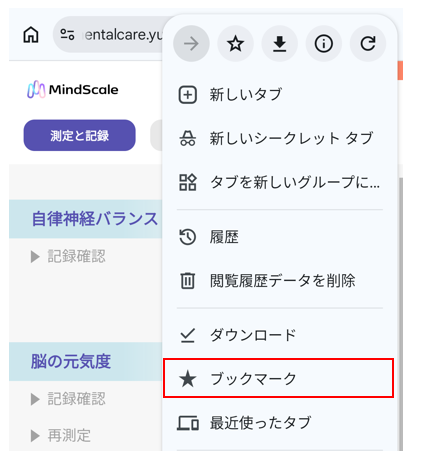This screenshot has width=422, height=469.
Task: Expand 記録確認 under 自律神経バランス
Action: [x=68, y=256]
